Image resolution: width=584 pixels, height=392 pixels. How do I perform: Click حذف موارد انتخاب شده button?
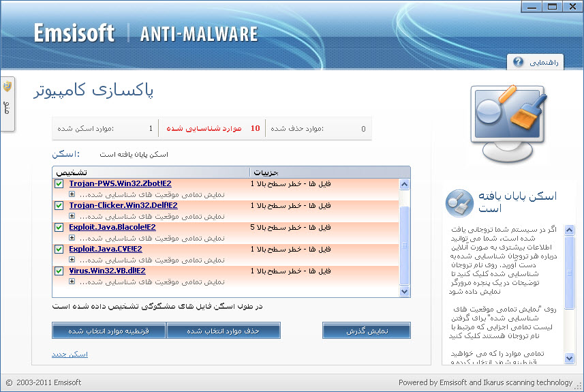tap(224, 331)
